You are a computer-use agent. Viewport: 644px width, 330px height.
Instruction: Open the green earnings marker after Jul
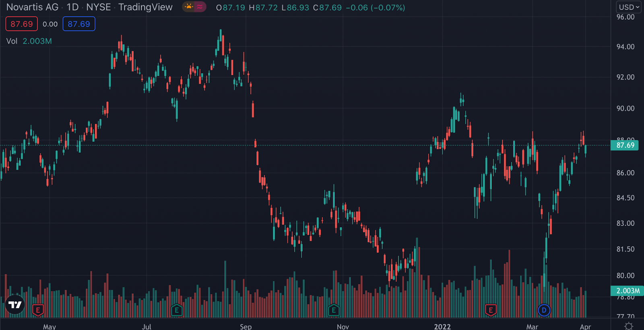[177, 310]
